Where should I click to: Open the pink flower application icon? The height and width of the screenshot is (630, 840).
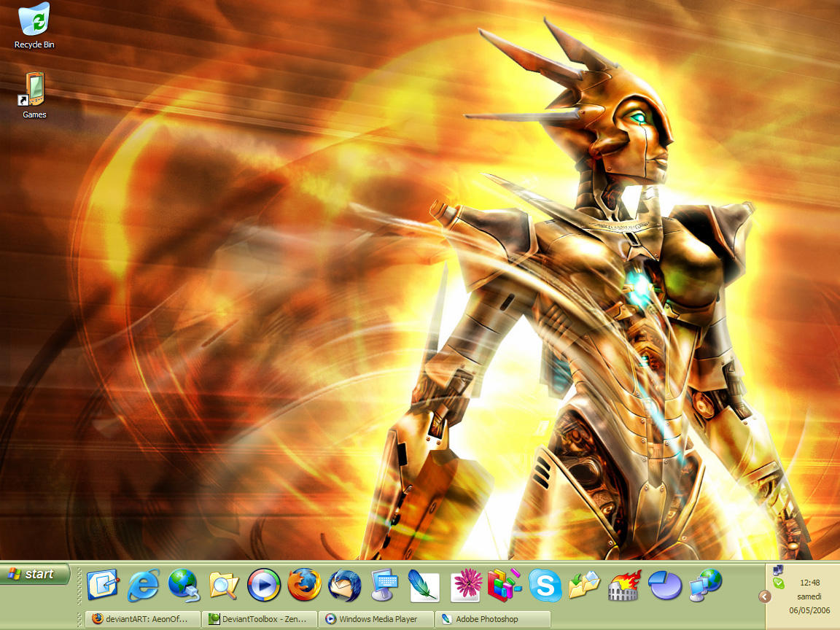[x=465, y=585]
